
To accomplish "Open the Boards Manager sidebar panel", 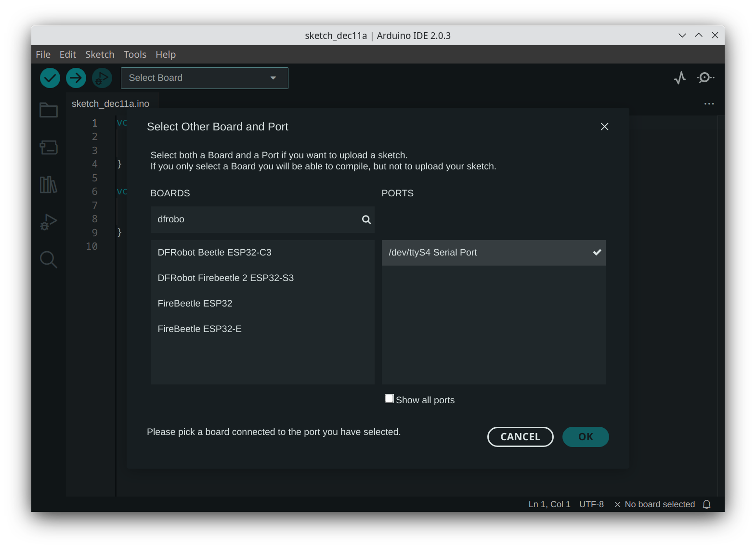I will 49,147.
